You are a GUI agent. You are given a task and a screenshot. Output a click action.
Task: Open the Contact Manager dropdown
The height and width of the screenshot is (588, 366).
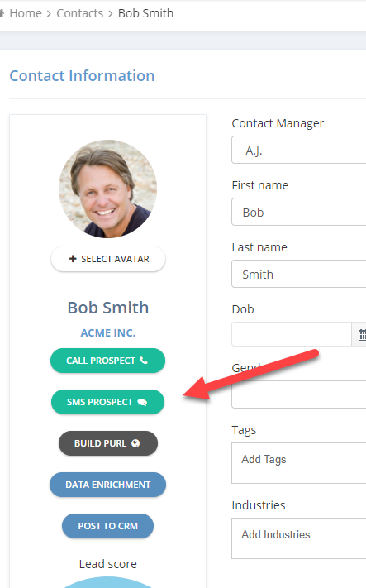point(298,150)
